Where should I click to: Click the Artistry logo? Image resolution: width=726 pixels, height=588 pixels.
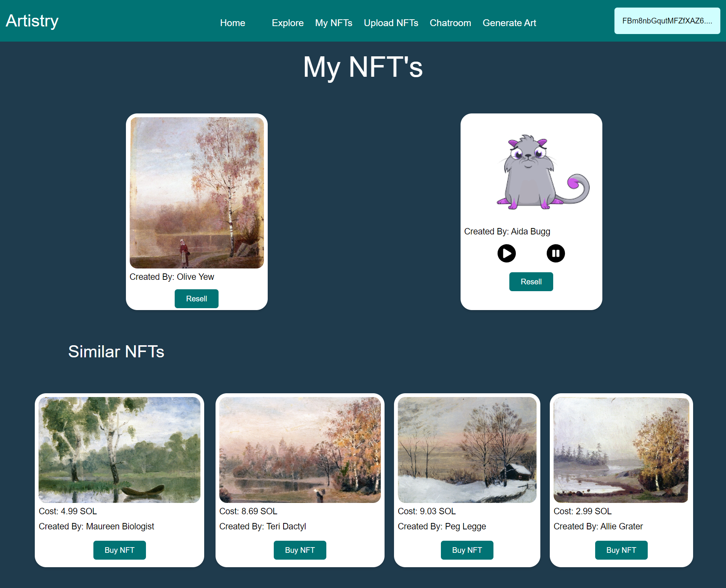click(32, 21)
